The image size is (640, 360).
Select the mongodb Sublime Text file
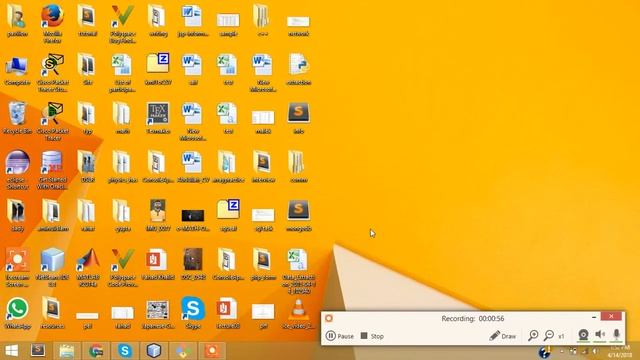click(x=298, y=216)
